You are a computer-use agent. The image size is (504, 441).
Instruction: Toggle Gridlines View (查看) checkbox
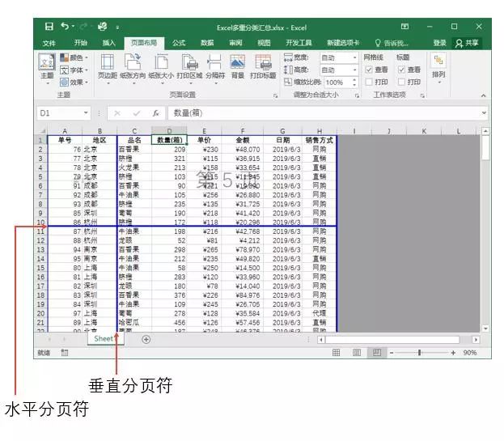pos(369,70)
